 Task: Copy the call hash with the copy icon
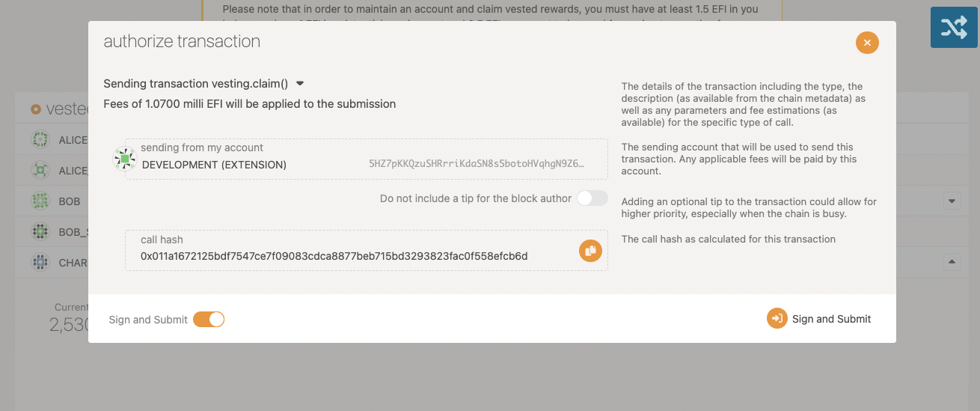[x=590, y=251]
